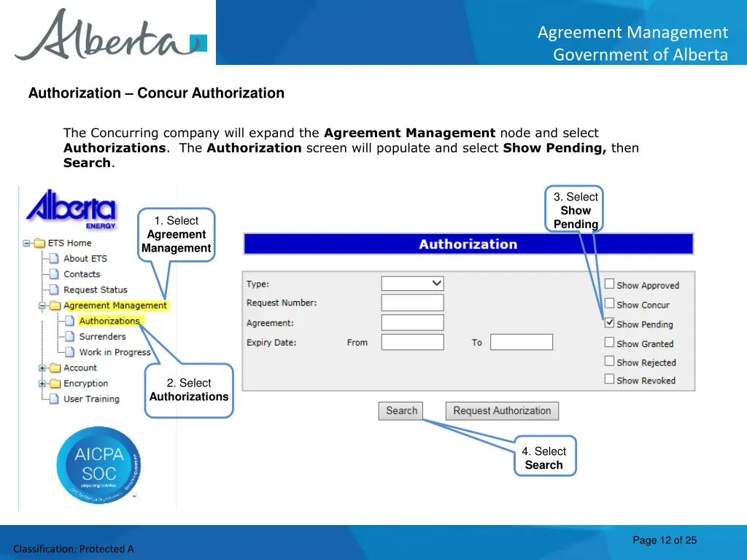Click the 'Expiry Date:' label

click(x=271, y=343)
